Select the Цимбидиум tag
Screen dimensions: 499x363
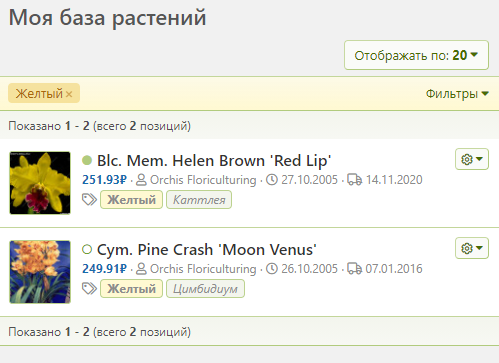pos(205,289)
